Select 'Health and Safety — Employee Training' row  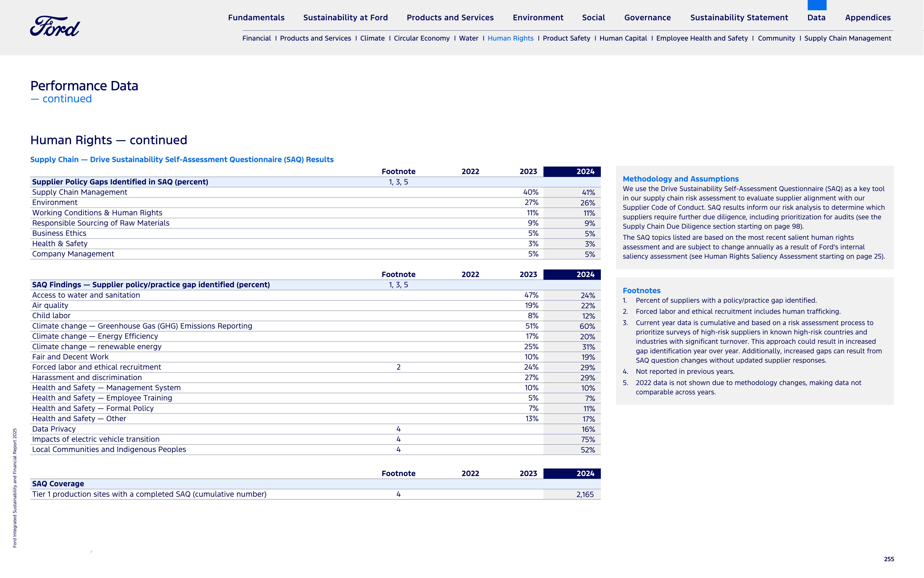click(315, 398)
